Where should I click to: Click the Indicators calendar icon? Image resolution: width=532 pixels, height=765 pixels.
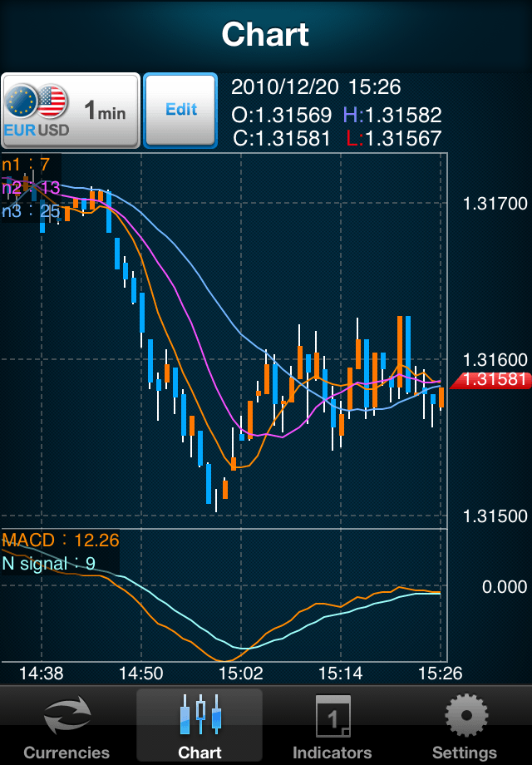point(332,716)
